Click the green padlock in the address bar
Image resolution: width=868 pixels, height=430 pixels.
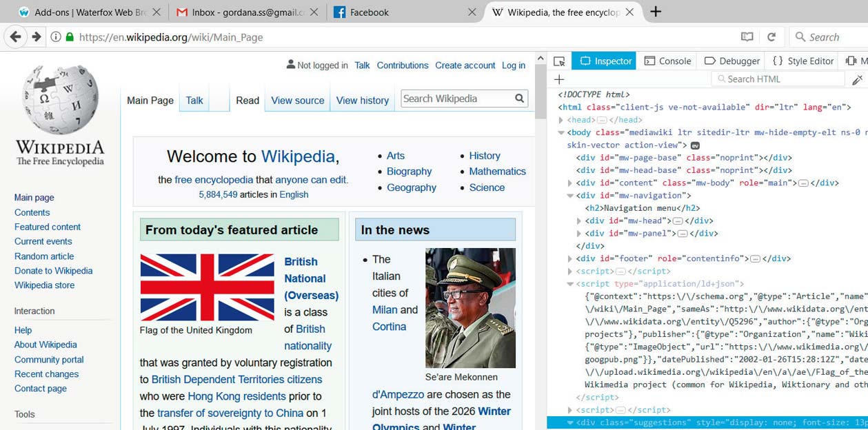coord(70,37)
